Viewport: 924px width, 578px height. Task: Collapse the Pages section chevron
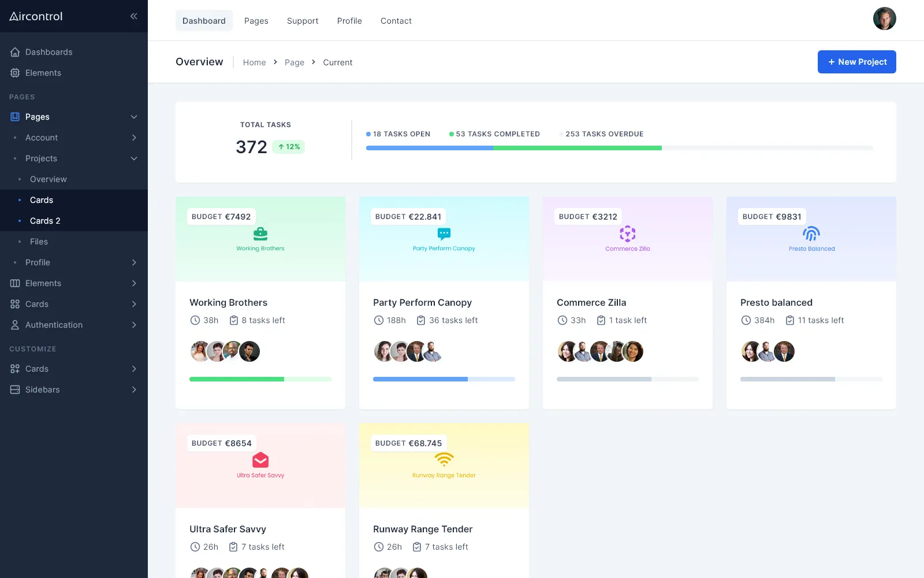[x=134, y=117]
